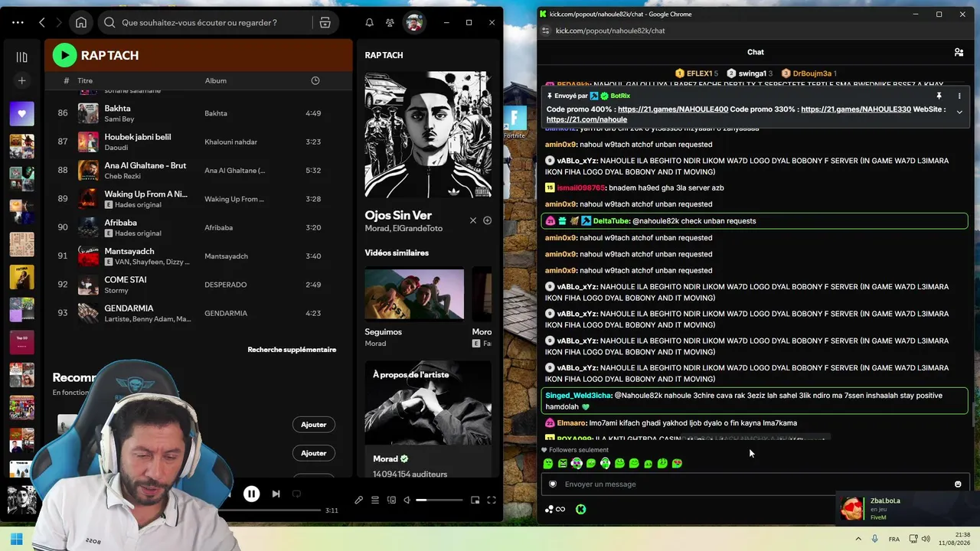The height and width of the screenshot is (551, 980).
Task: Click the Spotify search field
Action: pos(207,23)
